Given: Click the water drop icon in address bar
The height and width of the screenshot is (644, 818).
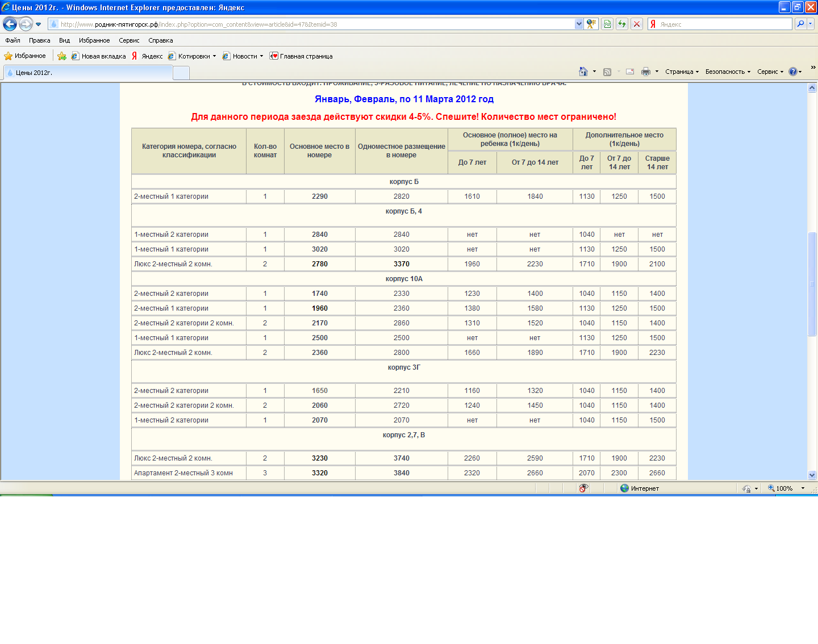Looking at the screenshot, I should 54,24.
